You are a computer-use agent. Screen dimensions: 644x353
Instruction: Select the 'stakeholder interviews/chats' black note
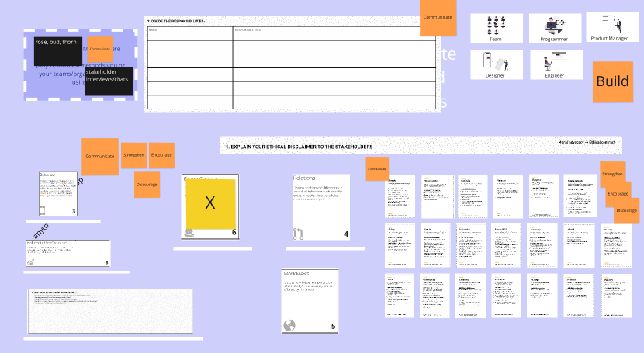[x=109, y=81]
